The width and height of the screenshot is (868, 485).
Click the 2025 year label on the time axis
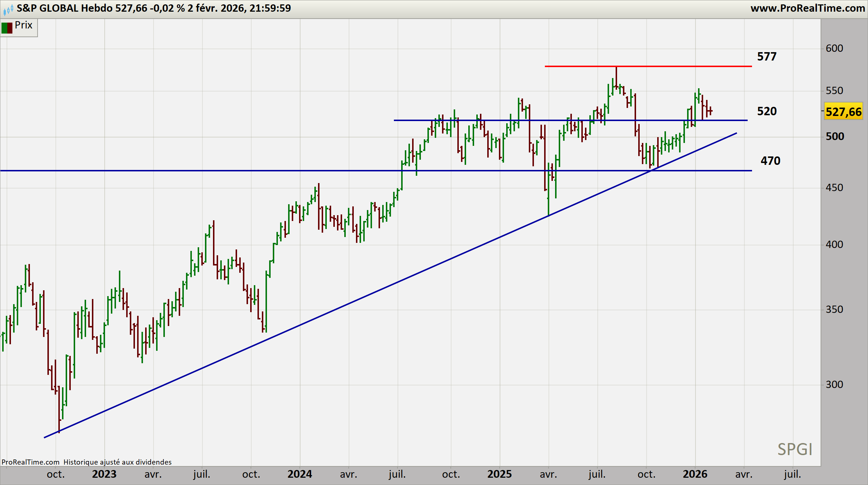click(499, 474)
